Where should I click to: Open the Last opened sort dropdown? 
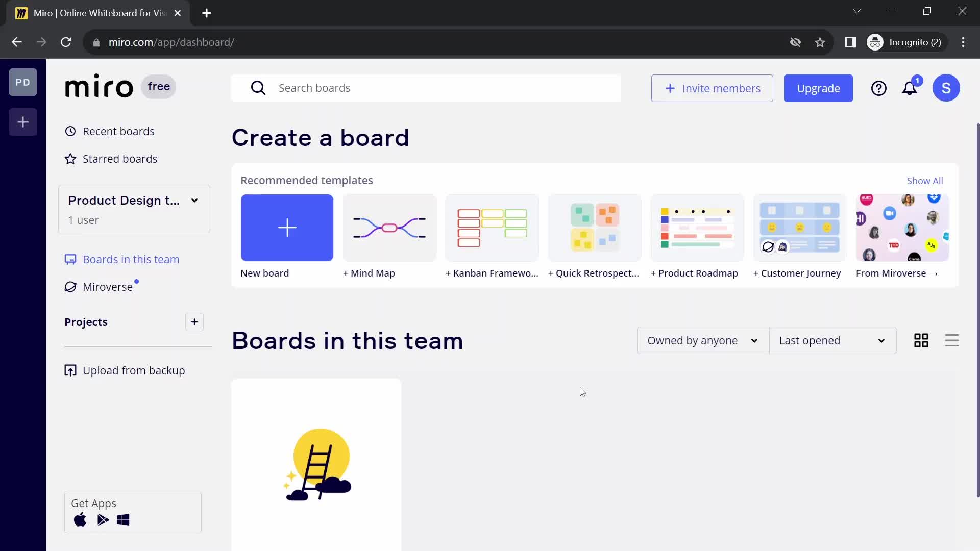(832, 340)
